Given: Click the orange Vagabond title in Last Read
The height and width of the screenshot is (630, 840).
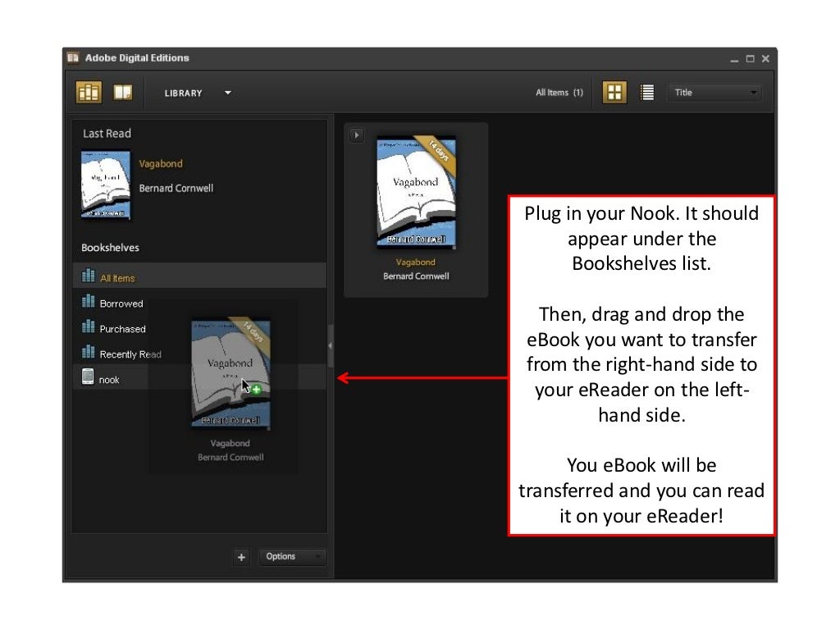Looking at the screenshot, I should pyautogui.click(x=160, y=163).
